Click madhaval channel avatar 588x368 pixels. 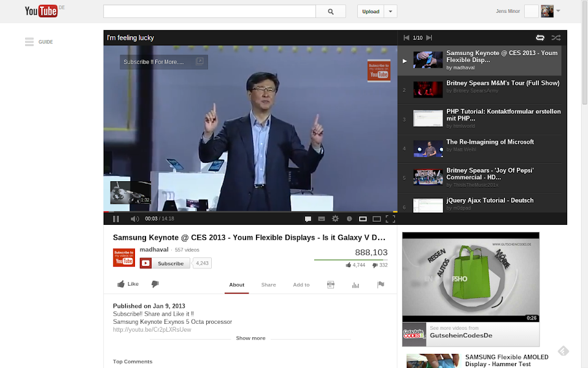click(x=124, y=257)
